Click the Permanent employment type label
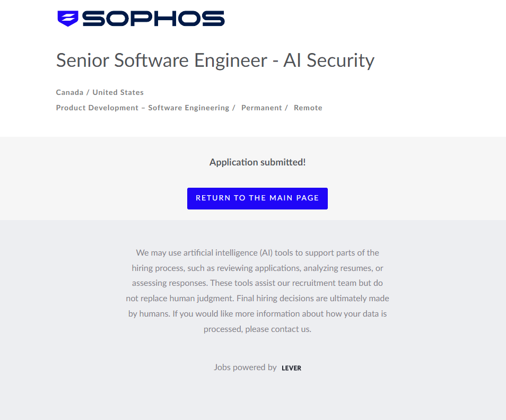Viewport: 506px width, 420px height. click(x=261, y=108)
